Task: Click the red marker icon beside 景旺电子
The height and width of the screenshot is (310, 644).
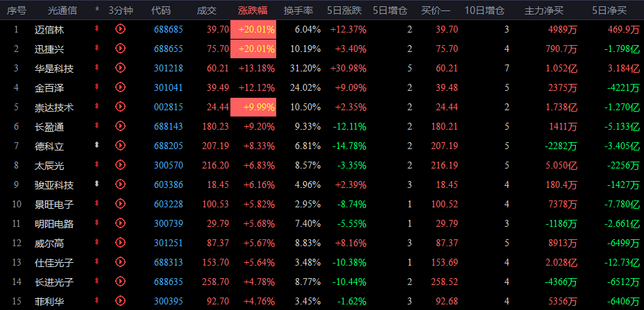Action: 97,203
